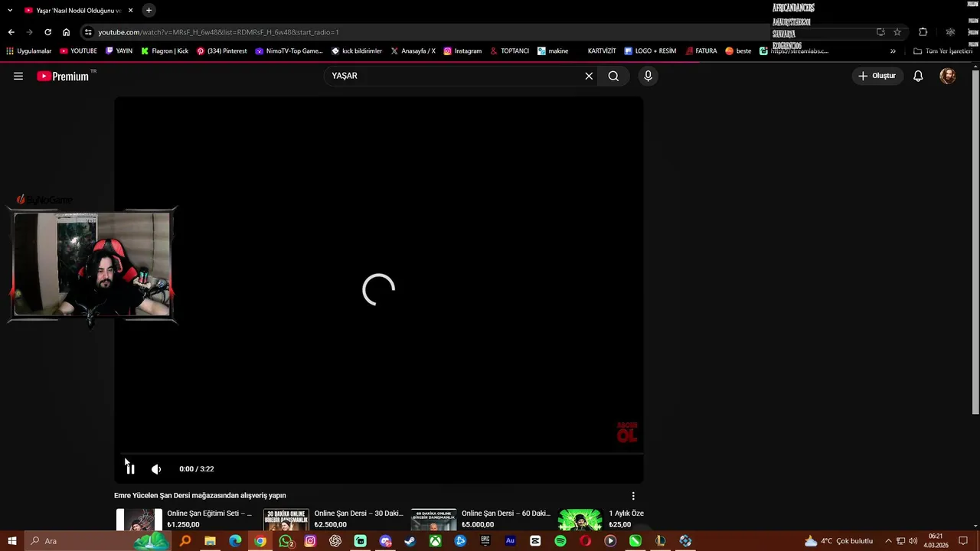980x551 pixels.
Task: Open the 1 Aylık Öze product
Action: click(626, 514)
